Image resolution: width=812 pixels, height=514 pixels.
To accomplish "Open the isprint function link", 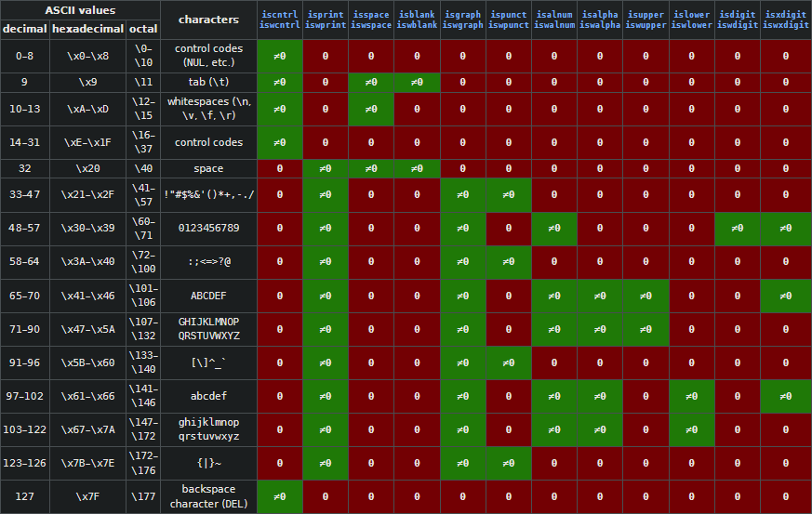I will pyautogui.click(x=326, y=15).
